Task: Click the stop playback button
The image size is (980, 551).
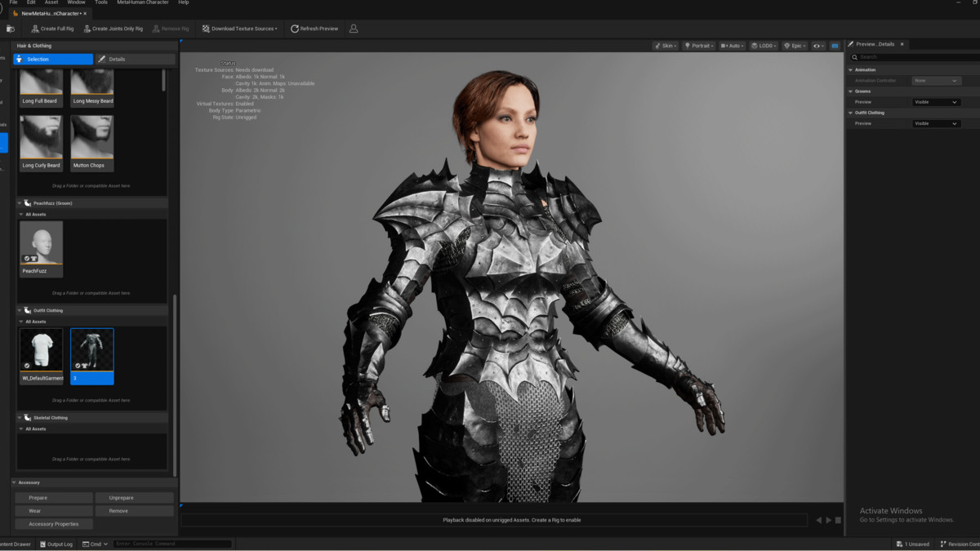Action: [x=838, y=520]
